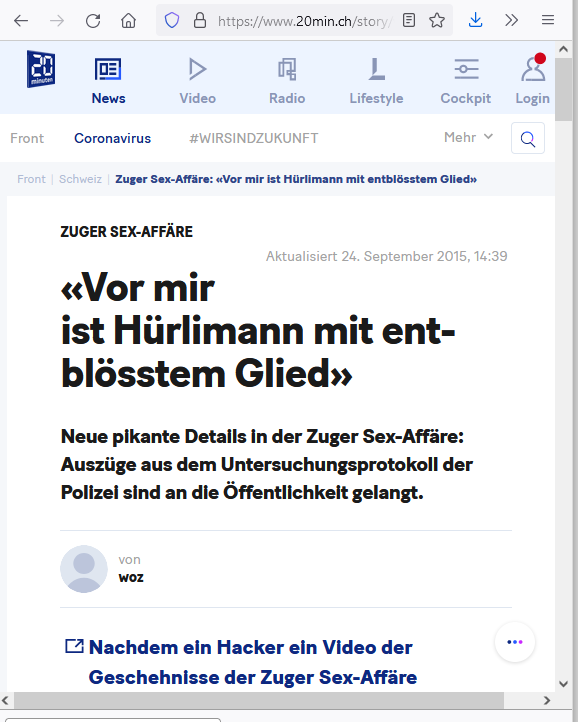
Task: Click the vertical scrollbar up arrow
Action: click(x=563, y=49)
